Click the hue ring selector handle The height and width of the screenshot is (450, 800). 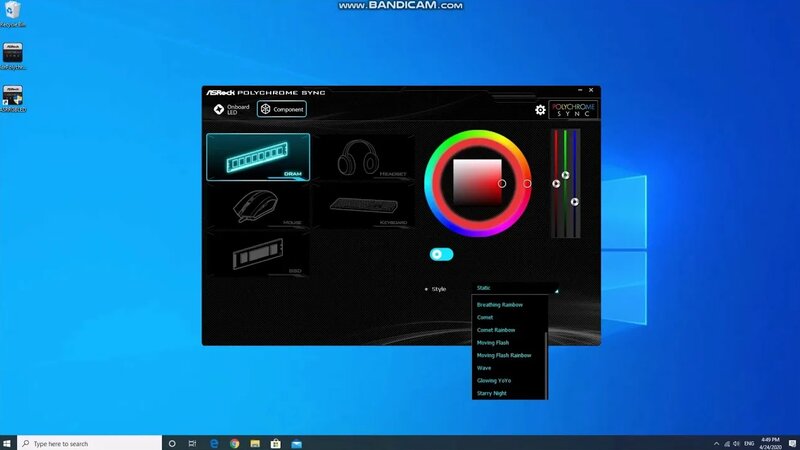(527, 183)
